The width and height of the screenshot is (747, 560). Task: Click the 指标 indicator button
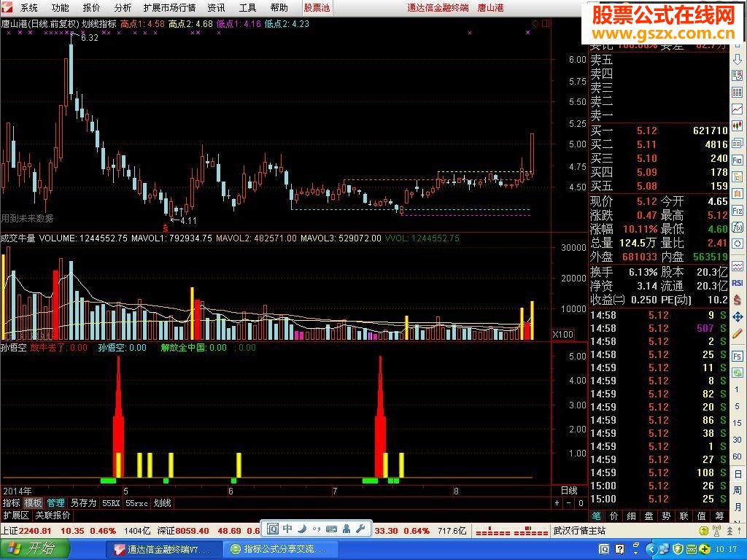click(x=11, y=503)
